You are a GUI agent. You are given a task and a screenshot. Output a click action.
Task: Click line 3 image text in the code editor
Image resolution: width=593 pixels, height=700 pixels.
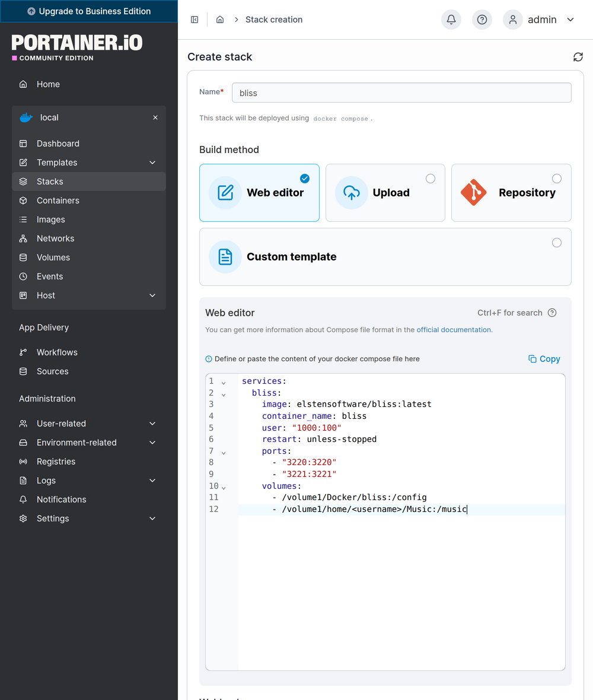(346, 405)
